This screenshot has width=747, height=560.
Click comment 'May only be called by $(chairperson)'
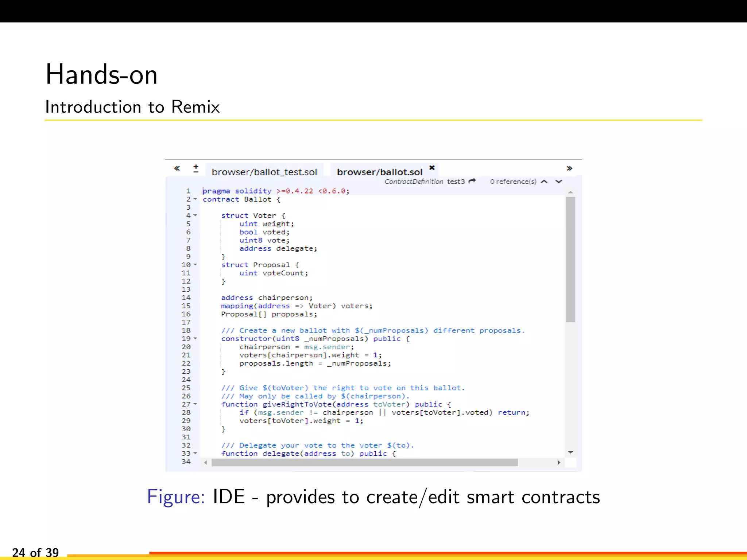coord(315,396)
